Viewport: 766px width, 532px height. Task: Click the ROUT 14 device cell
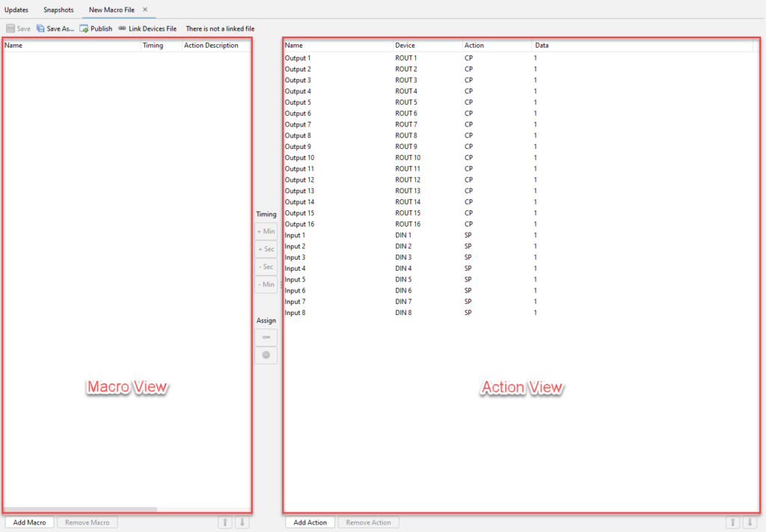coord(408,202)
